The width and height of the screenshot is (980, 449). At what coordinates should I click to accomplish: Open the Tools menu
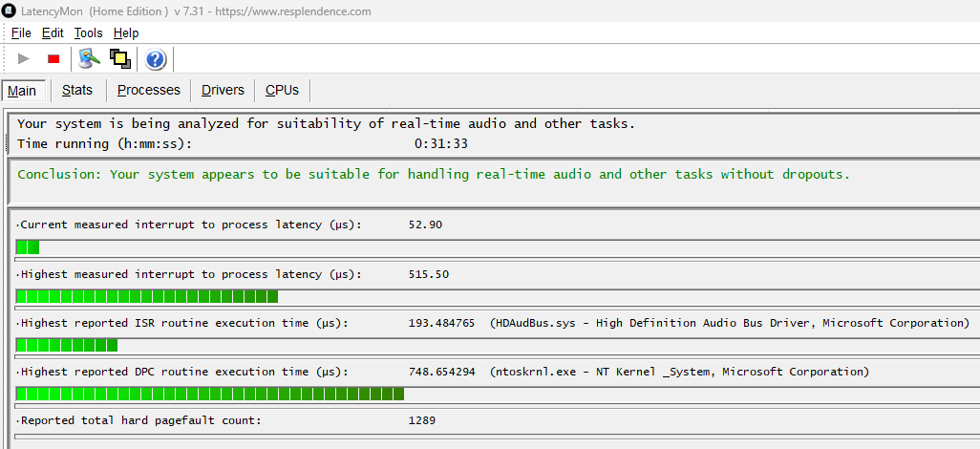coord(88,33)
